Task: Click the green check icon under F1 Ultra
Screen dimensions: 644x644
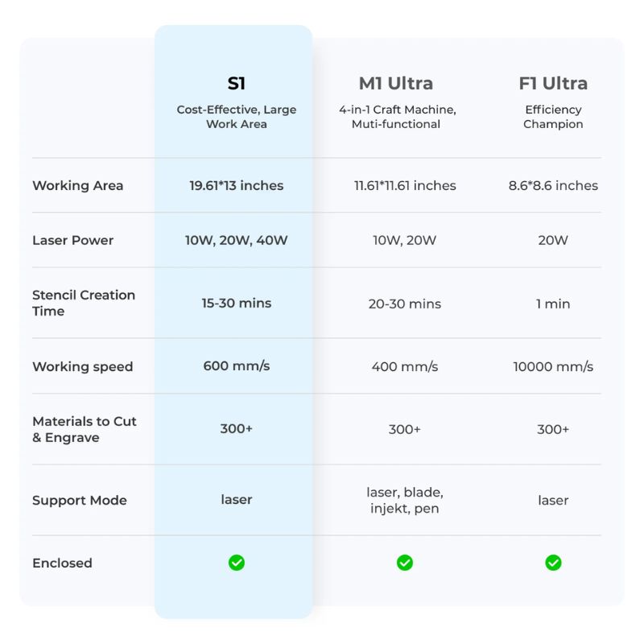Action: click(553, 563)
